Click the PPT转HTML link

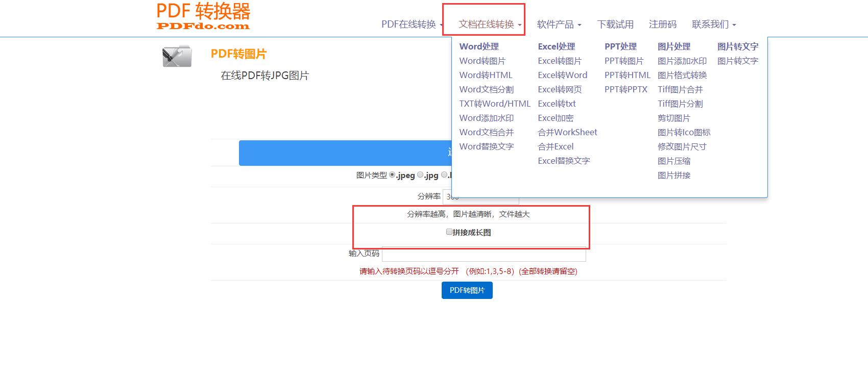click(628, 75)
